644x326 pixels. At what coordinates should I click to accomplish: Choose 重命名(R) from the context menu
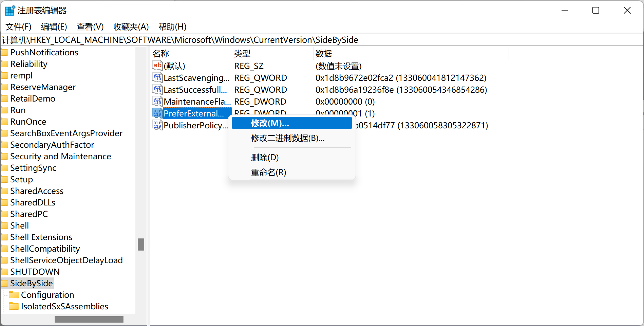[x=292, y=172]
